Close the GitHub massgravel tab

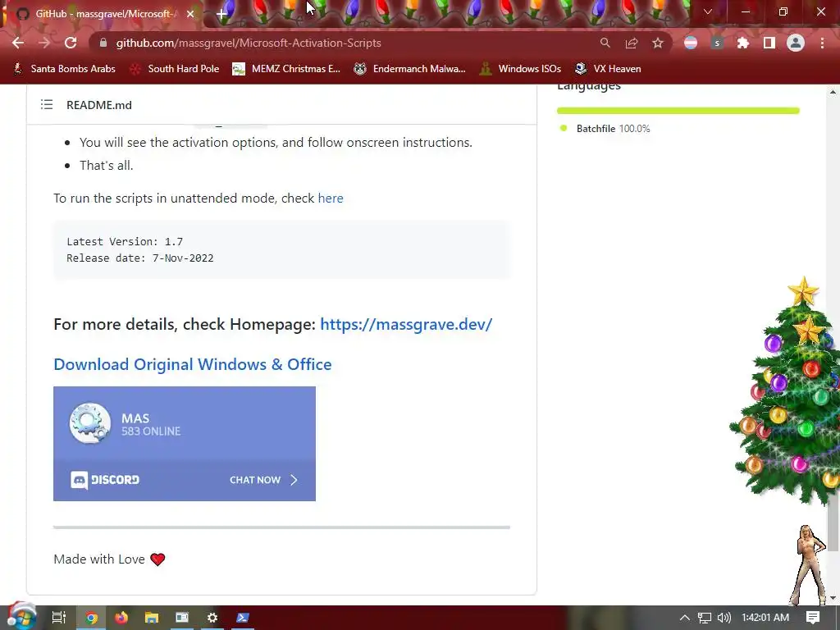click(x=190, y=14)
